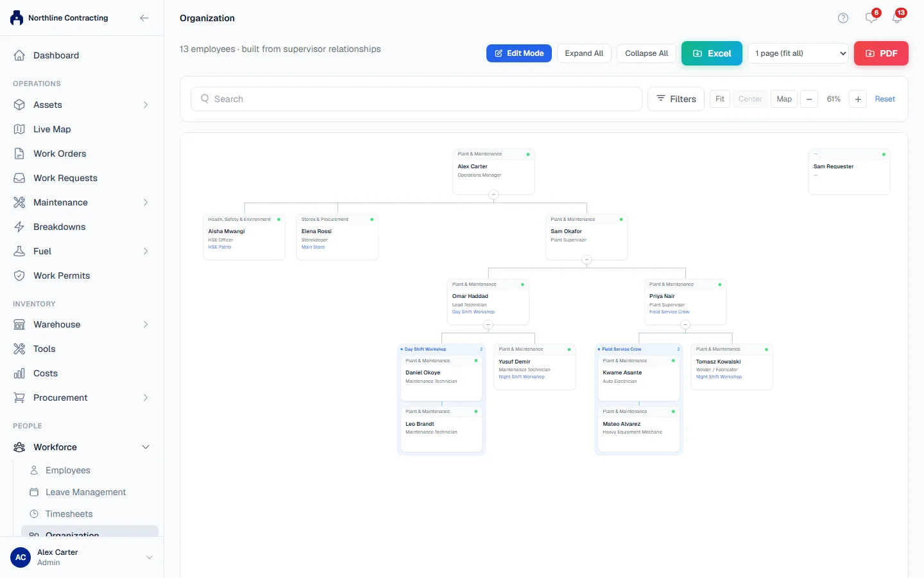The width and height of the screenshot is (924, 578).
Task: Open the chat messages icon with 6 badge
Action: click(871, 18)
